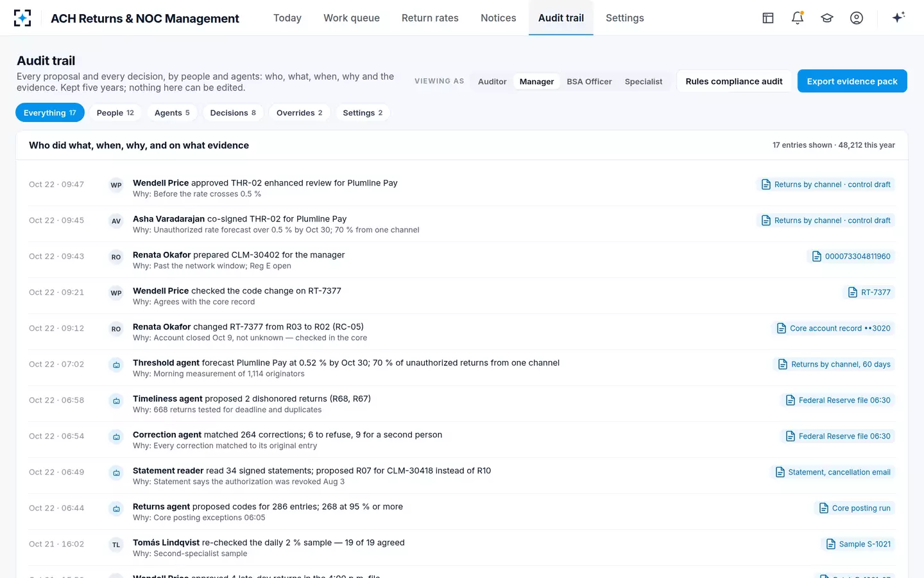
Task: Open Rules compliance audit
Action: coord(734,81)
